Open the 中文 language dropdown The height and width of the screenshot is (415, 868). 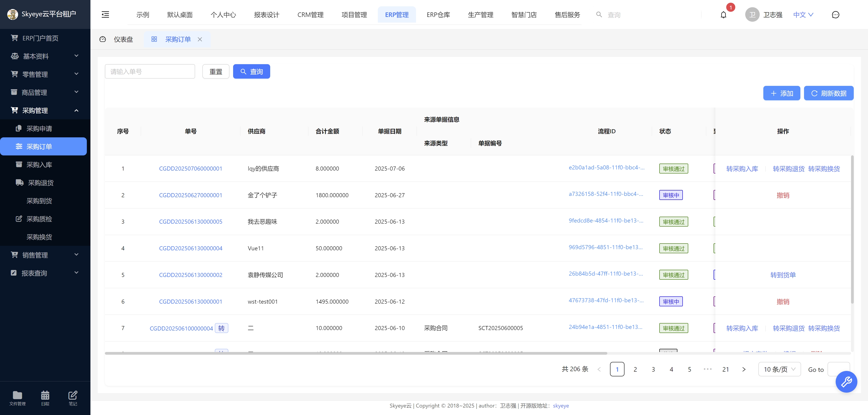click(x=803, y=15)
